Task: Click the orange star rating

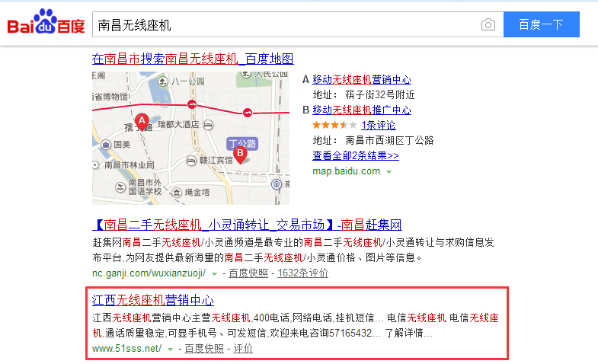Action: pyautogui.click(x=334, y=125)
